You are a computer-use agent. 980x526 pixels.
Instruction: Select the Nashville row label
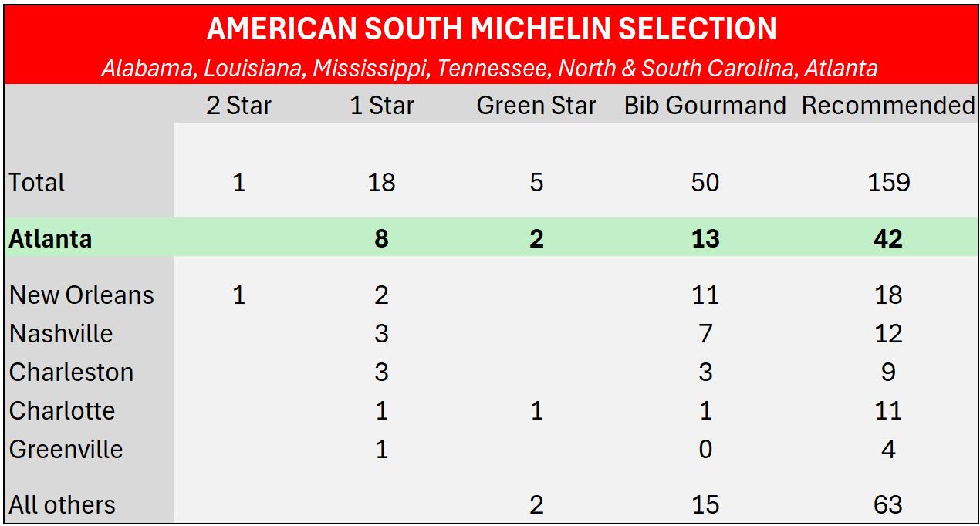(61, 334)
